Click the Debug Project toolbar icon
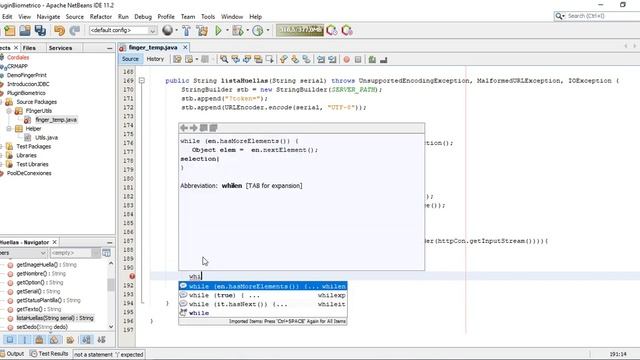The height and width of the screenshot is (360, 640). 237,30
